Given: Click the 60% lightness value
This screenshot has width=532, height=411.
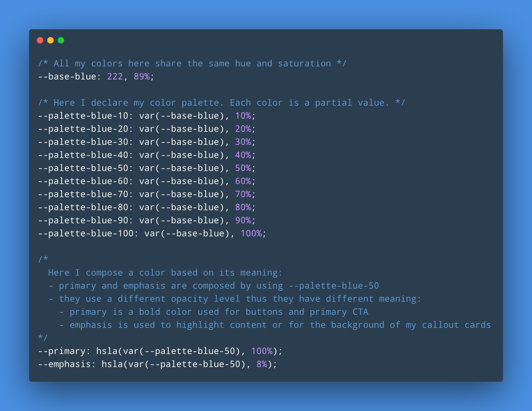Looking at the screenshot, I should pos(243,181).
